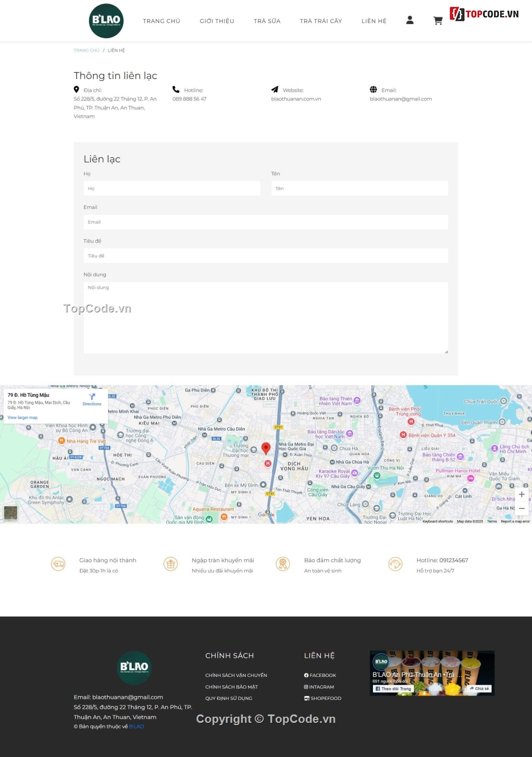Click the quality guarantee badge icon
The height and width of the screenshot is (757, 532).
(283, 564)
